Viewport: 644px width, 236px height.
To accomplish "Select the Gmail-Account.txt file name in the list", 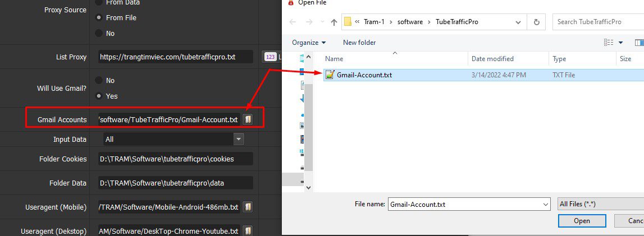I will click(x=364, y=75).
